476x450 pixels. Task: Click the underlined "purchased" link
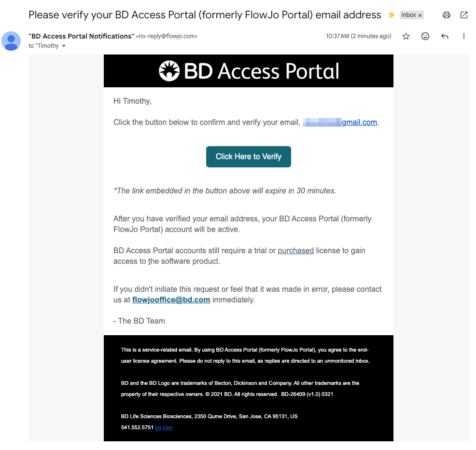296,251
